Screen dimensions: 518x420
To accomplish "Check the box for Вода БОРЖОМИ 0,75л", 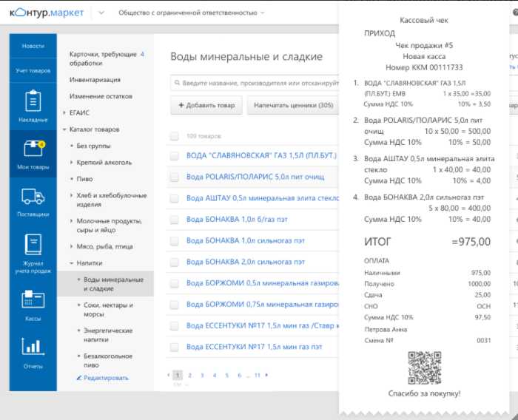I will [175, 305].
